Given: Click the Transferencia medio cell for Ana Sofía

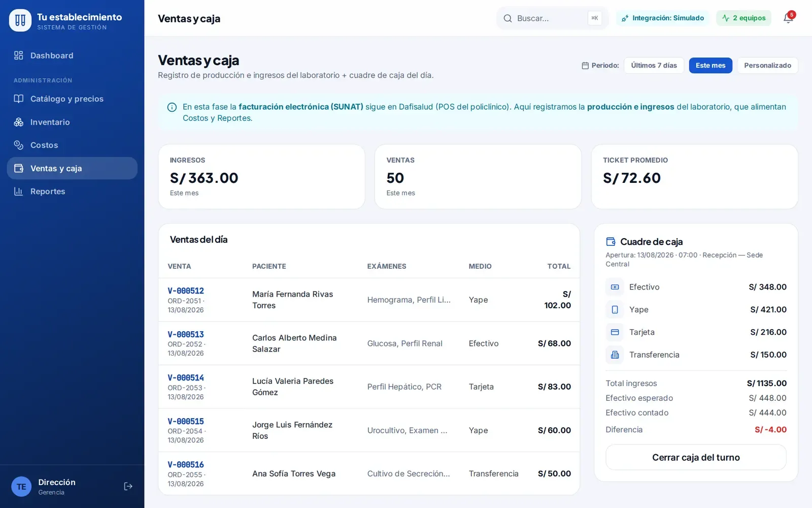Looking at the screenshot, I should (x=494, y=473).
